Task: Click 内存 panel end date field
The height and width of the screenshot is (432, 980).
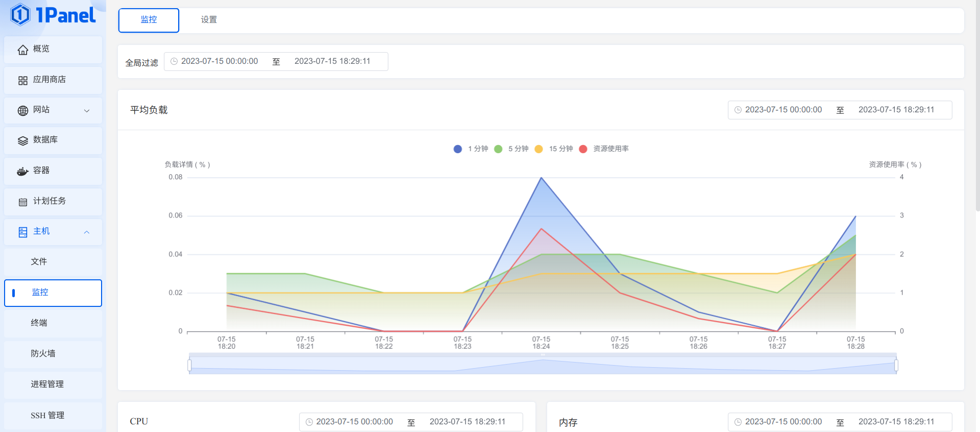Action: click(x=896, y=422)
